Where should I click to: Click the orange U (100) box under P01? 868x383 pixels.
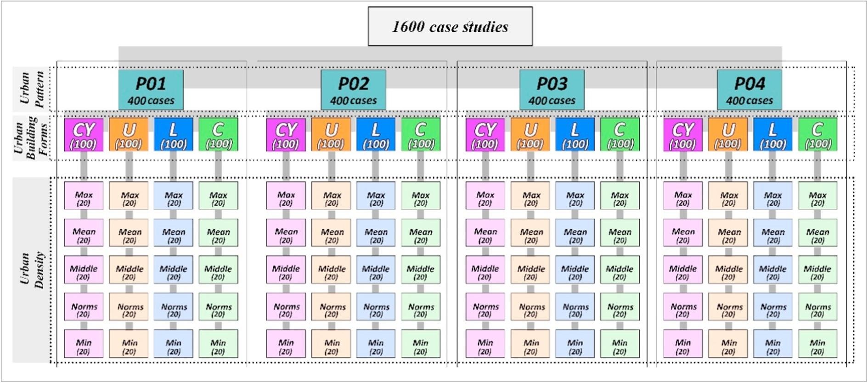click(129, 135)
